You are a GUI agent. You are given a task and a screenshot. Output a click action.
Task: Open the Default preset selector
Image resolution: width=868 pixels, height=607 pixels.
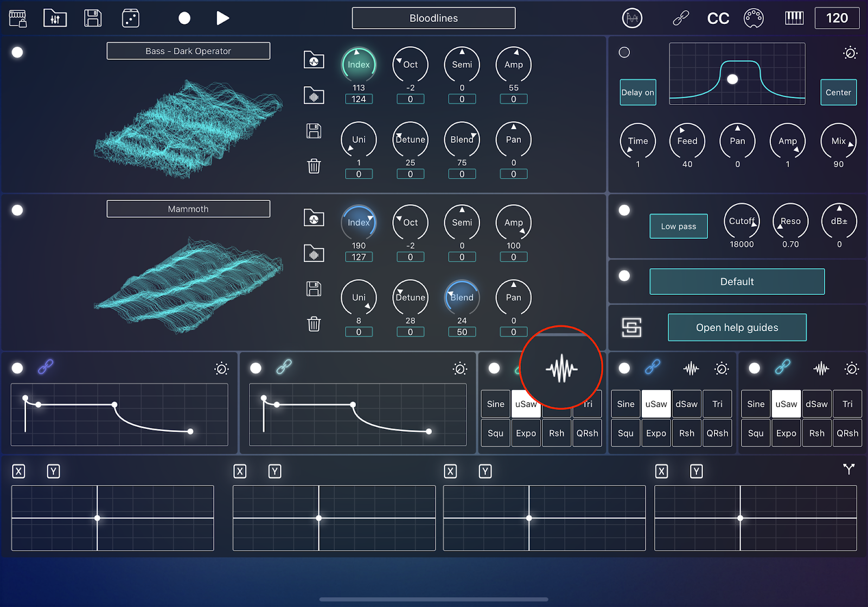pos(737,281)
